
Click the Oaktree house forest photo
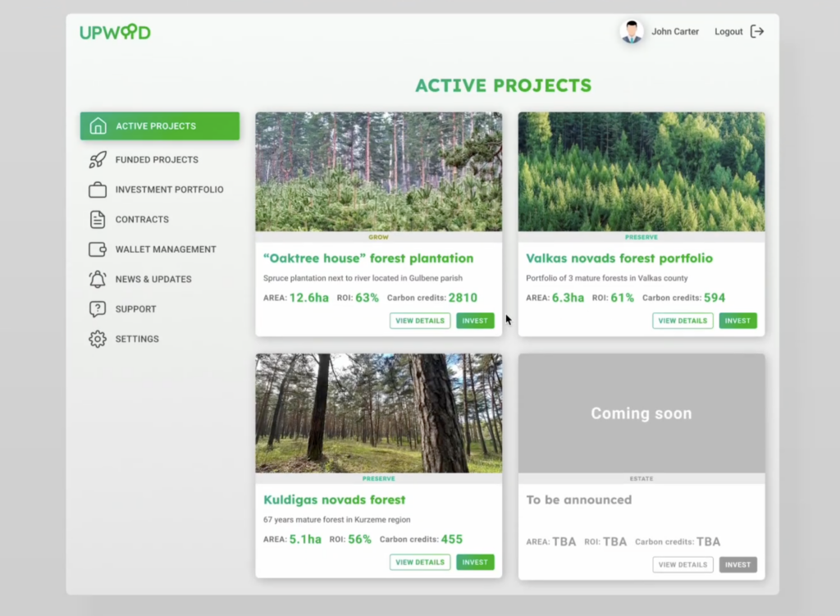tap(378, 171)
